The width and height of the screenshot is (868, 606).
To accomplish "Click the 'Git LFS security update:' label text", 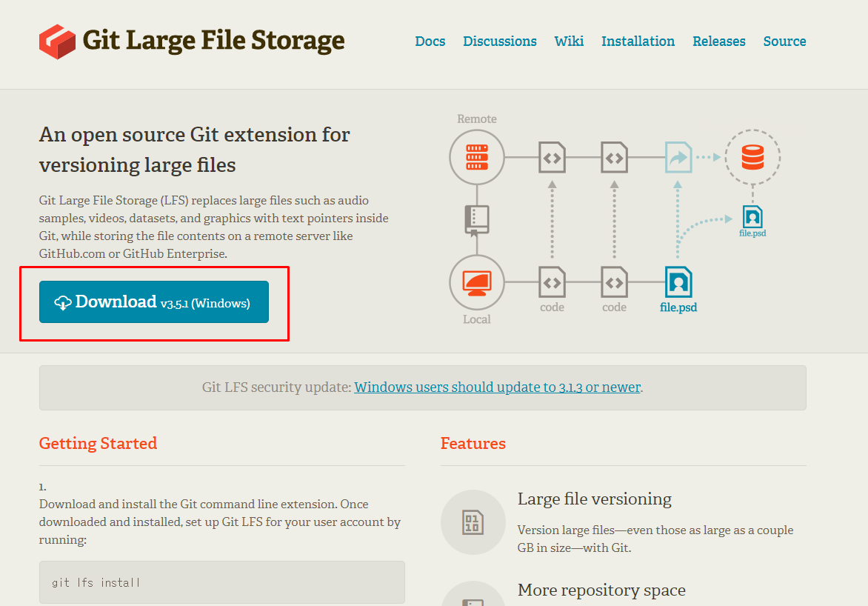I will [x=277, y=387].
